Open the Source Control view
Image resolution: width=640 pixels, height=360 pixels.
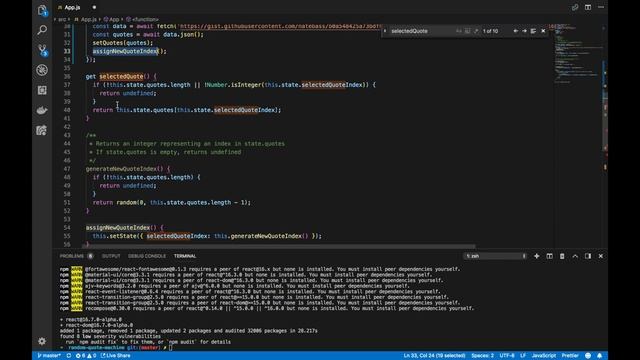tap(42, 50)
